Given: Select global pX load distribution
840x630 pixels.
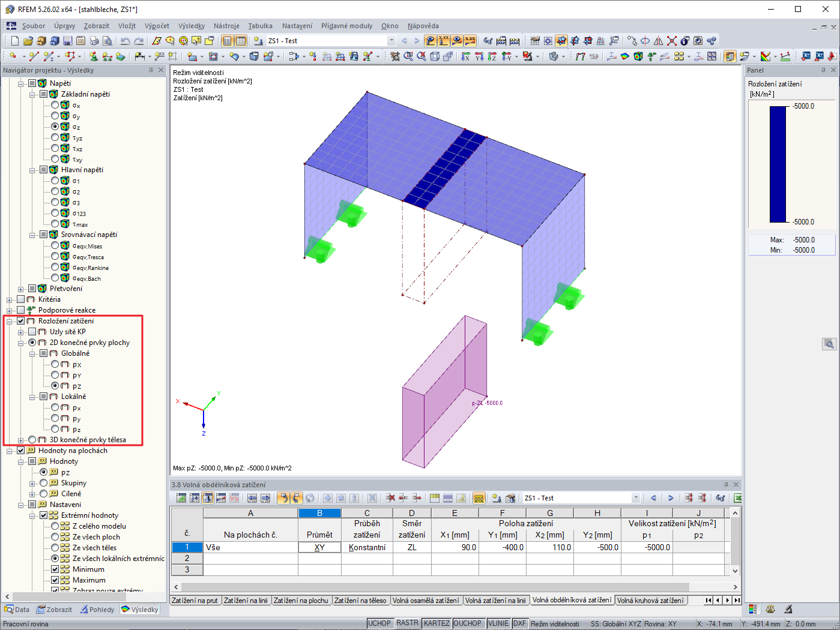Looking at the screenshot, I should point(55,364).
